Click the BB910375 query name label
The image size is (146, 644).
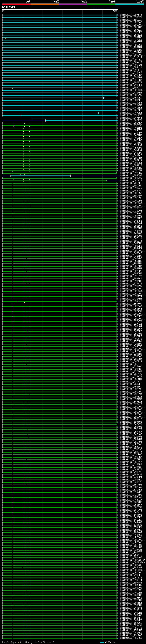click(x=8, y=7)
